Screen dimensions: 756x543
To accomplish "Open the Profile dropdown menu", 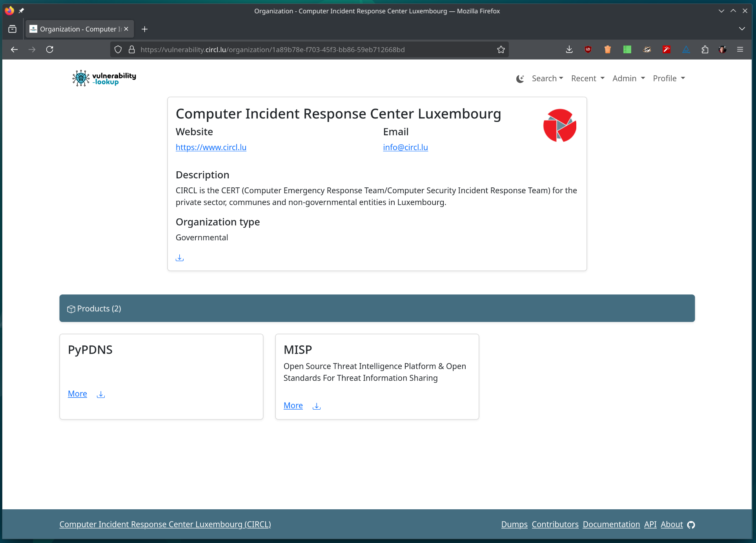I will click(669, 78).
